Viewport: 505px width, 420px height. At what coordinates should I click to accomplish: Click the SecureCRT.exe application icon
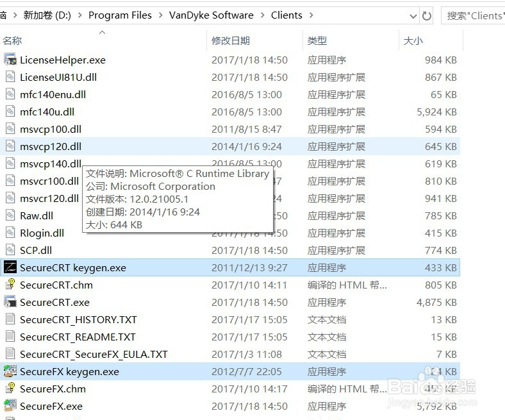pyautogui.click(x=10, y=302)
